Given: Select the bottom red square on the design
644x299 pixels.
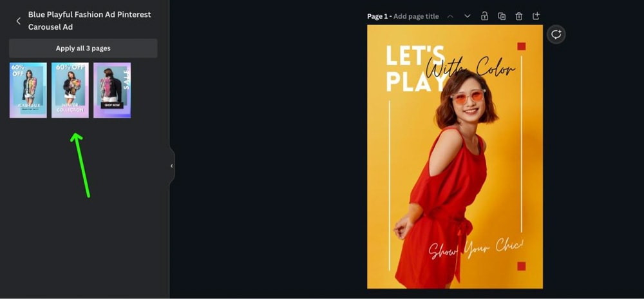Looking at the screenshot, I should pyautogui.click(x=522, y=266).
